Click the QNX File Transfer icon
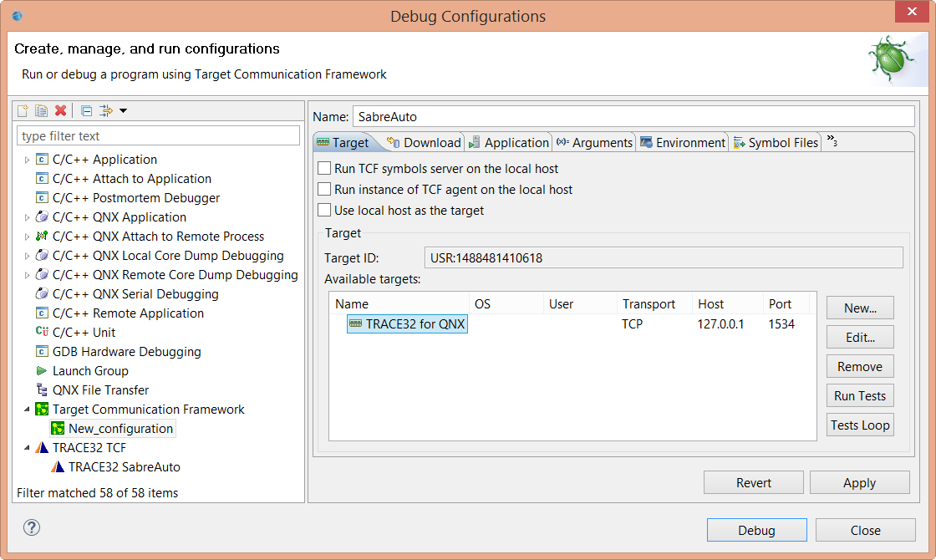 point(41,389)
